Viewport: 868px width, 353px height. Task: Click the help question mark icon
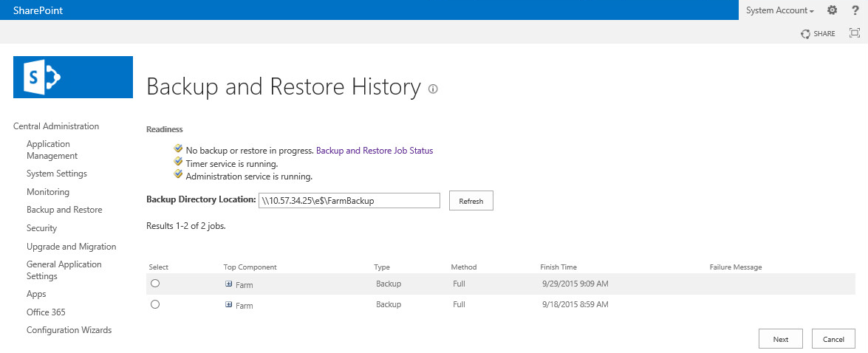[855, 10]
